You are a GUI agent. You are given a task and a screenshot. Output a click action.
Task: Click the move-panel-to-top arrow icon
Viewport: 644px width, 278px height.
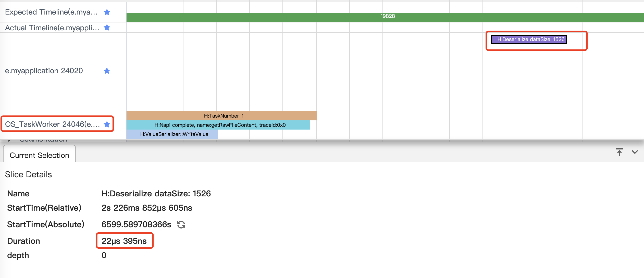[x=619, y=152]
